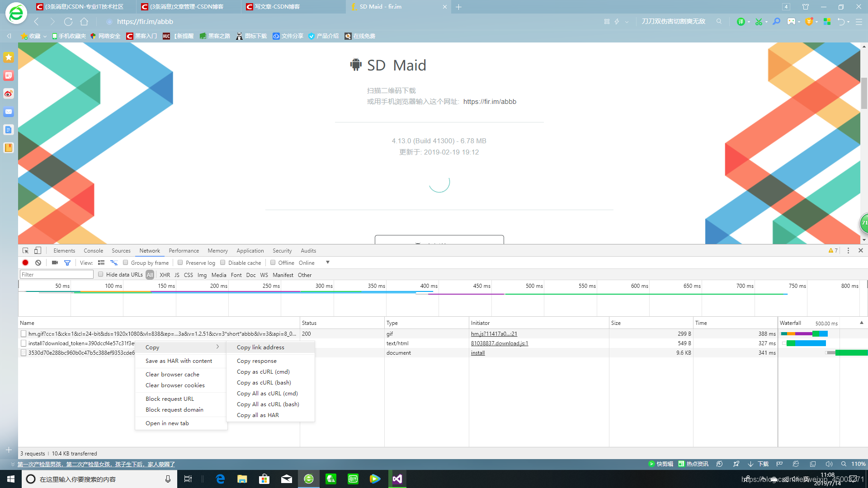Open DevTools more options menu
Image resolution: width=868 pixels, height=488 pixels.
(x=848, y=251)
